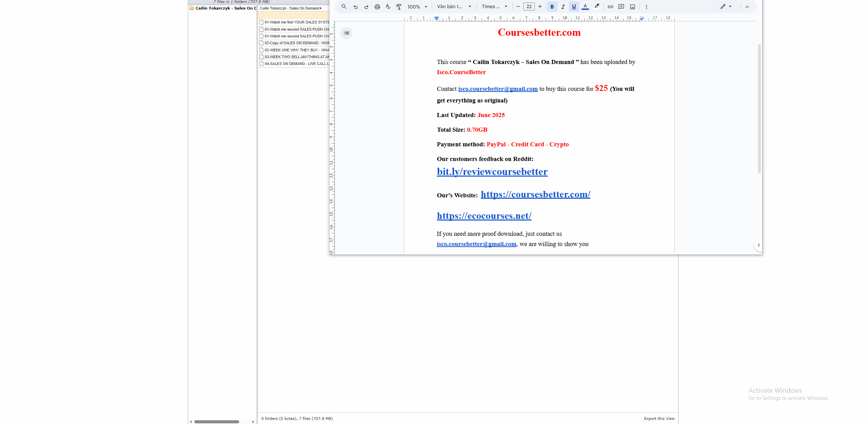This screenshot has height=424, width=868.
Task: Open the bit.ly/reviewcoursebetter link
Action: pyautogui.click(x=492, y=172)
